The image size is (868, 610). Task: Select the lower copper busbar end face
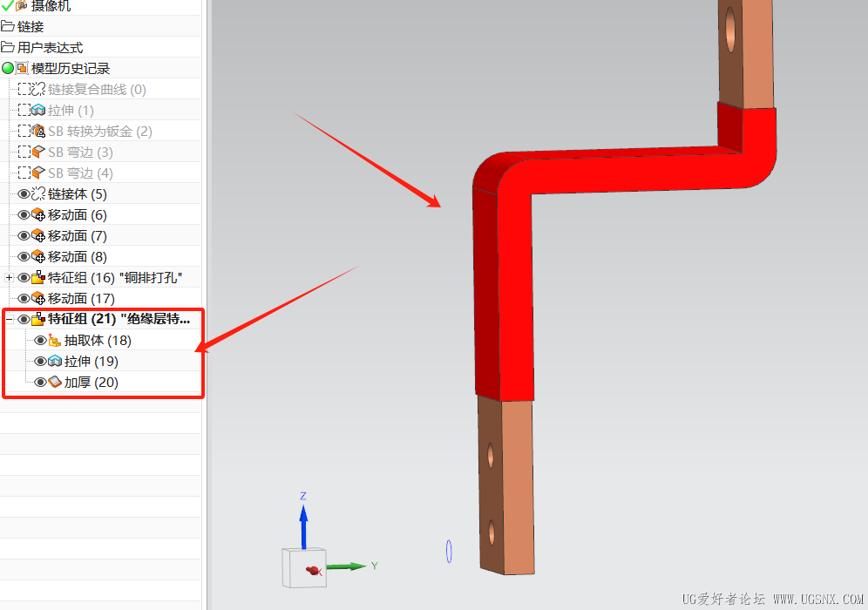519,487
